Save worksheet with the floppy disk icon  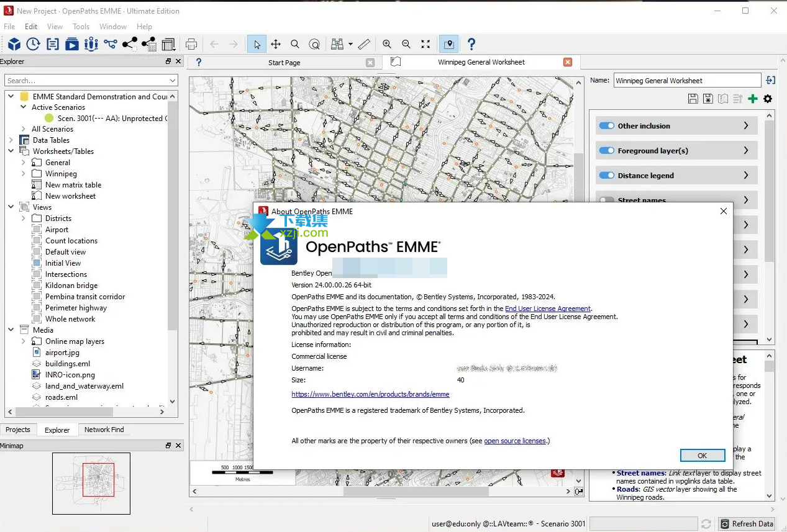click(693, 99)
